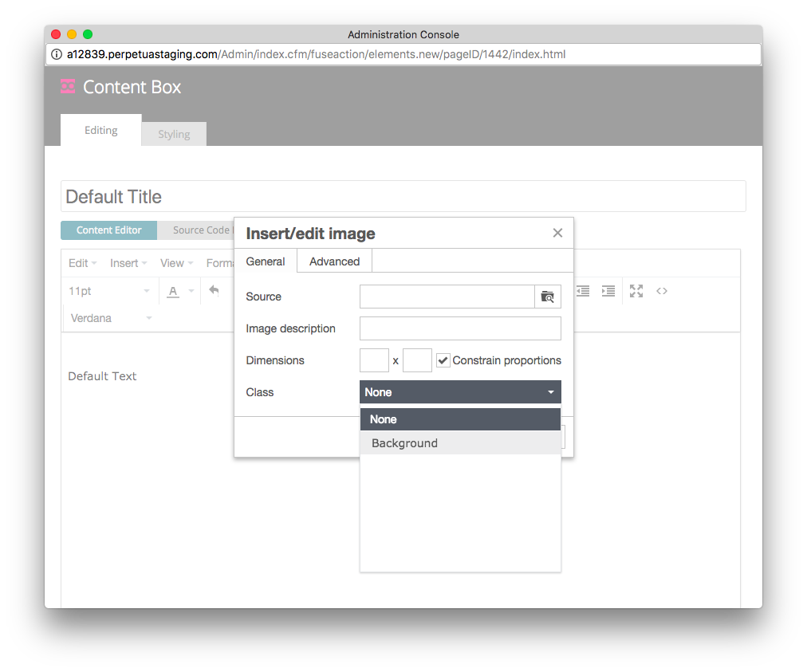Open the Insert menu

128,263
